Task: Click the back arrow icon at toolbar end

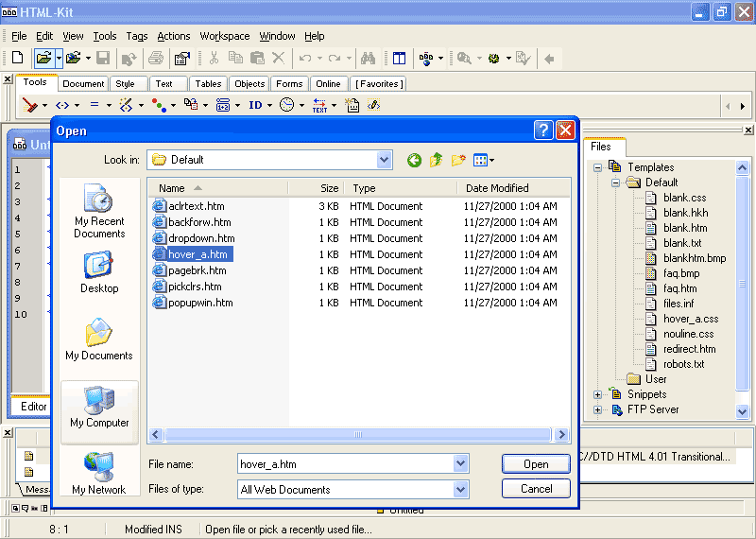Action: click(549, 59)
